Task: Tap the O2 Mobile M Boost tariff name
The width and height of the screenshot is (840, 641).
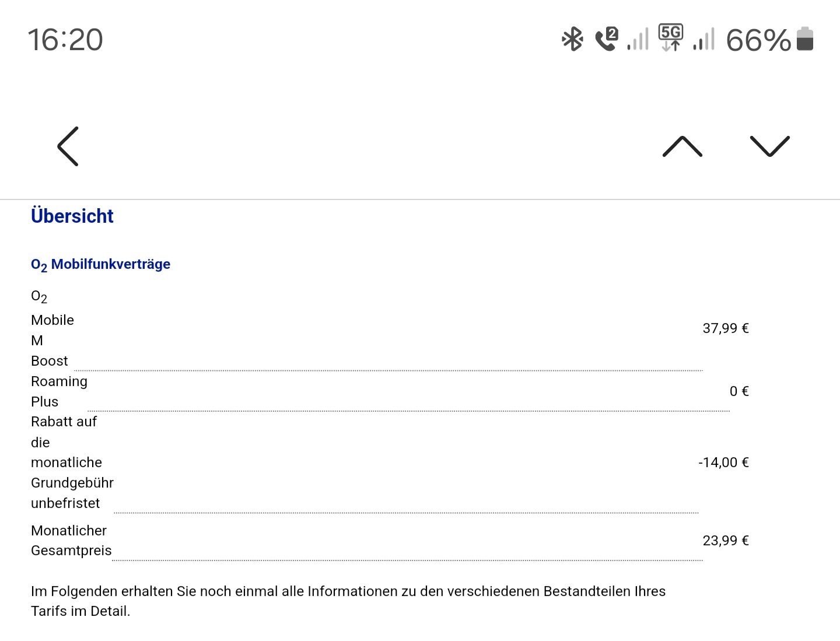Action: [52, 330]
